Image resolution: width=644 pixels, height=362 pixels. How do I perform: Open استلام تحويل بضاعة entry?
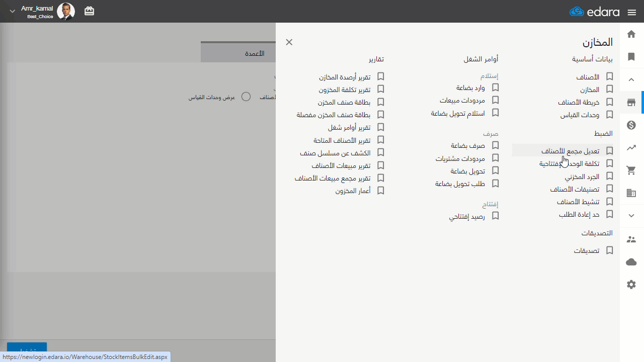tap(458, 114)
